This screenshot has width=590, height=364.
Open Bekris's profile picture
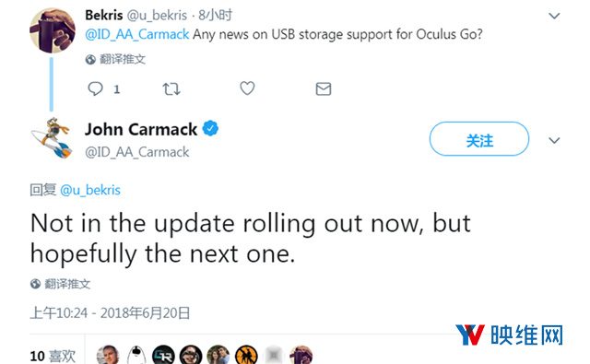[53, 30]
